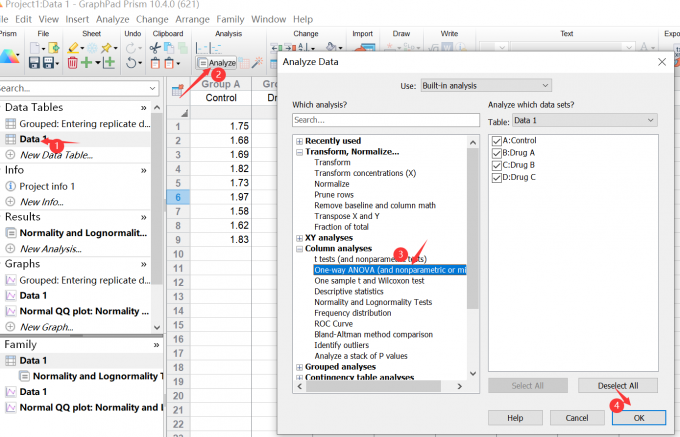Click the Prism rainbow logo icon

[x=9, y=55]
